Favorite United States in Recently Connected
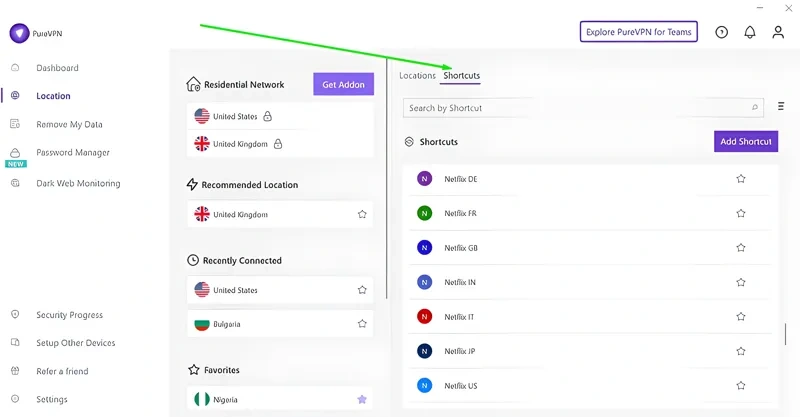Screen dimensions: 800x417 pyautogui.click(x=362, y=290)
